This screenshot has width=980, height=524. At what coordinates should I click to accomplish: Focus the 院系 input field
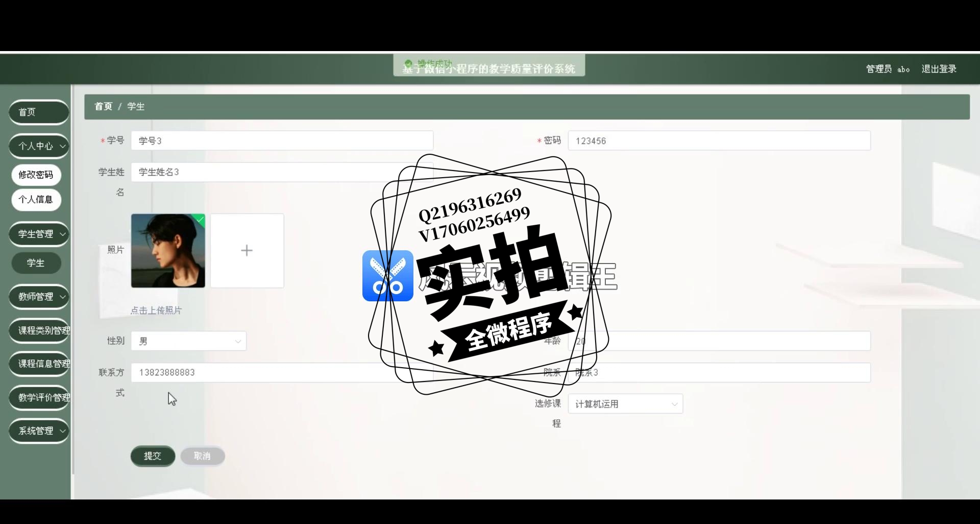click(719, 372)
